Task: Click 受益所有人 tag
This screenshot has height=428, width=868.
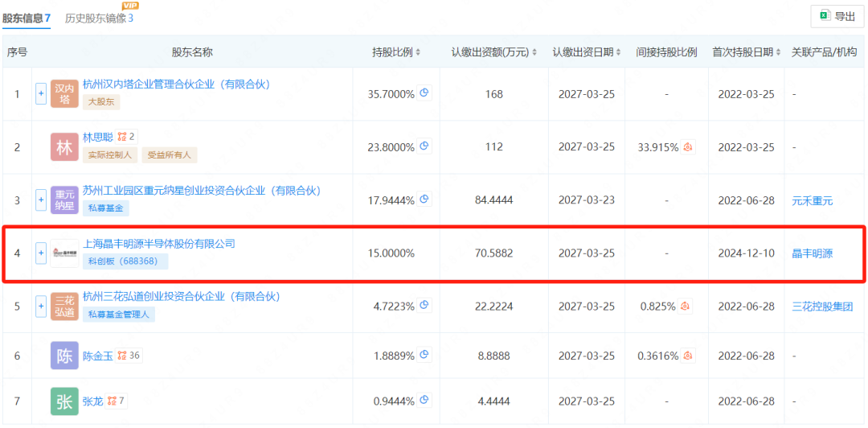Action: click(170, 155)
